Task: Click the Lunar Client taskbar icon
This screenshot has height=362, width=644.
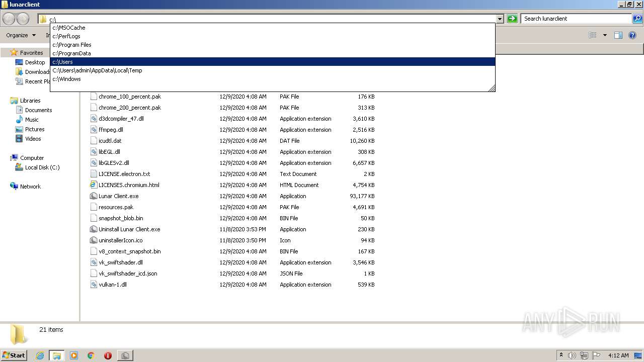Action: 125,355
